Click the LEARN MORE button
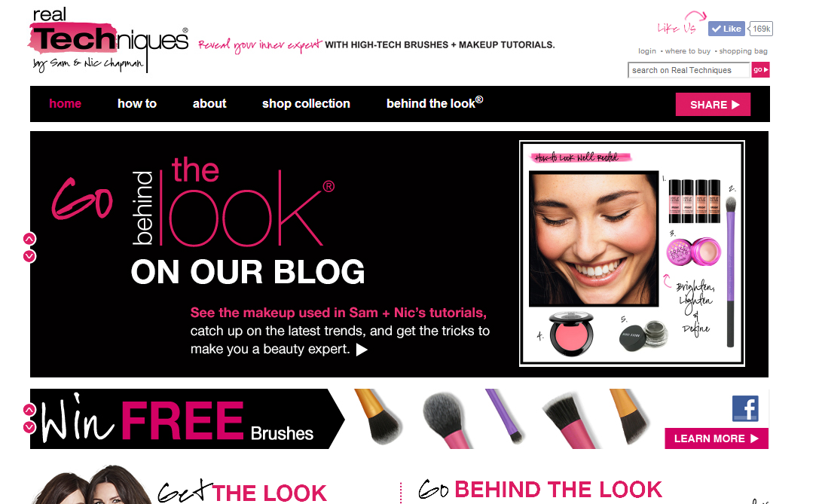This screenshot has height=504, width=822. (716, 438)
